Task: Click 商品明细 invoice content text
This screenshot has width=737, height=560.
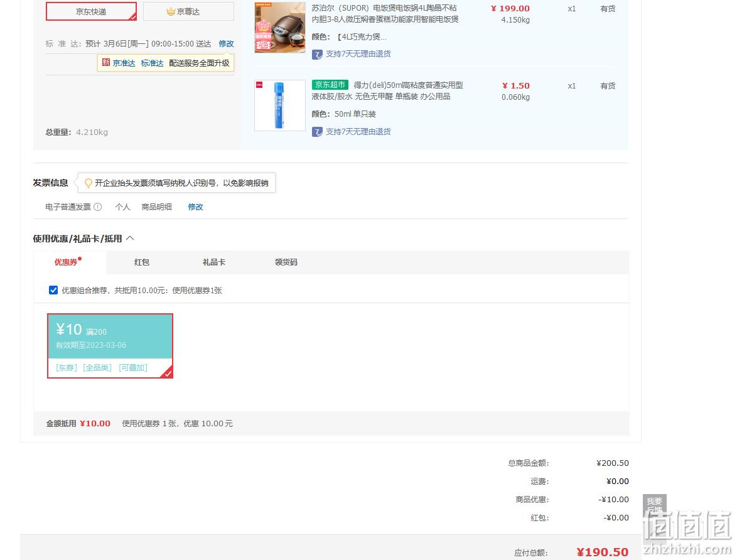Action: pos(156,207)
